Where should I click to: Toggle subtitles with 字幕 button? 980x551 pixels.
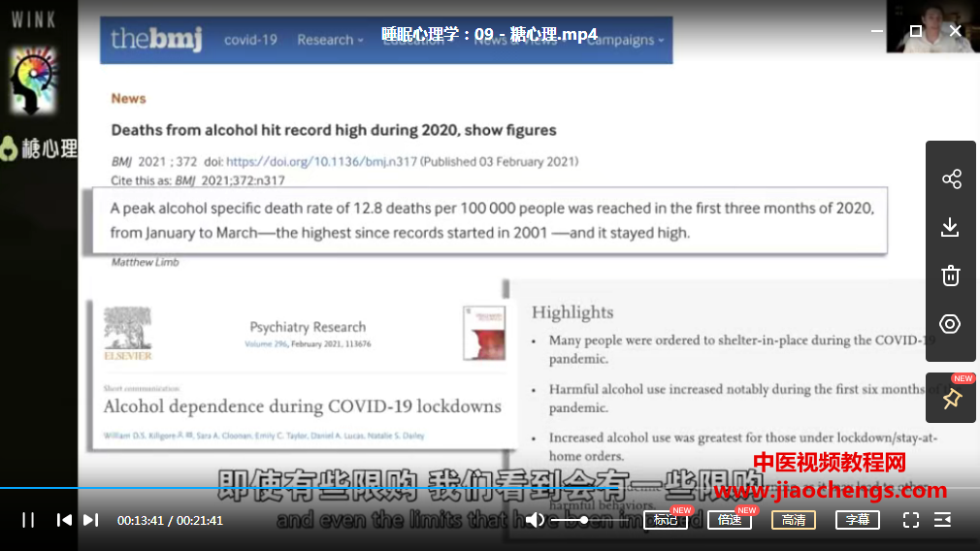858,520
